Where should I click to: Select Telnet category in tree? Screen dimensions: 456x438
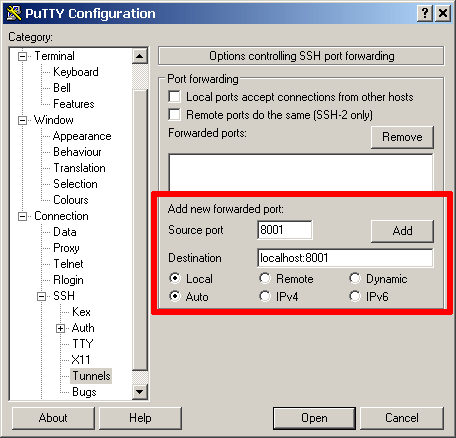coord(68,264)
